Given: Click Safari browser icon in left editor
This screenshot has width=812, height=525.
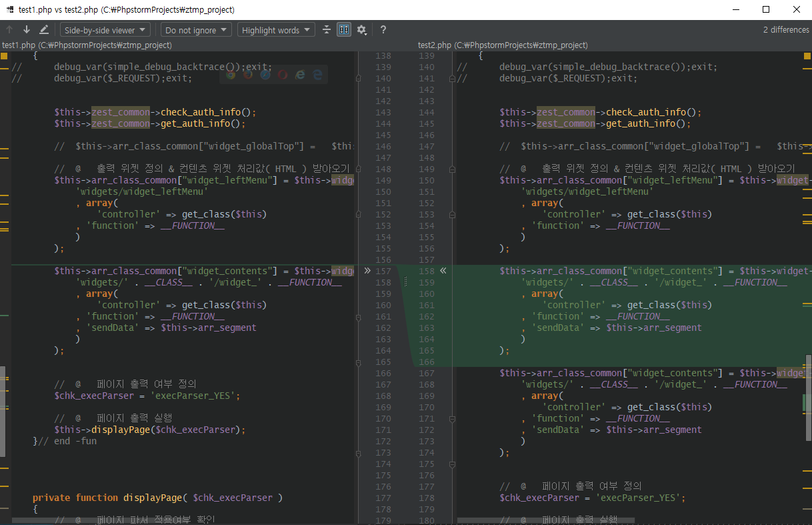Looking at the screenshot, I should (265, 75).
